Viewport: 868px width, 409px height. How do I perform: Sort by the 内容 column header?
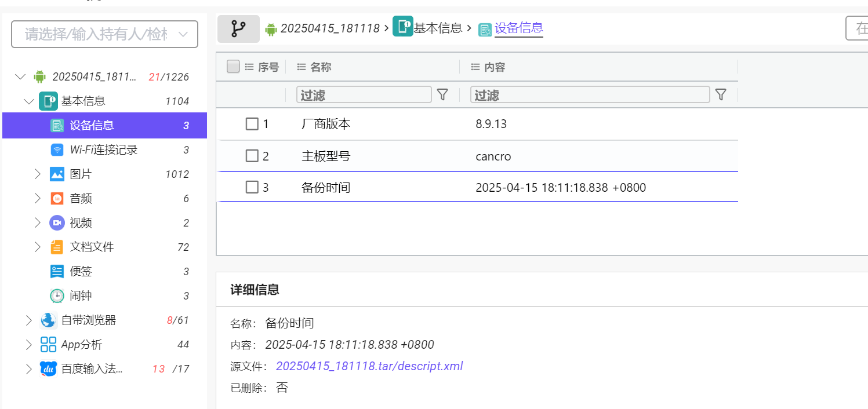click(495, 67)
